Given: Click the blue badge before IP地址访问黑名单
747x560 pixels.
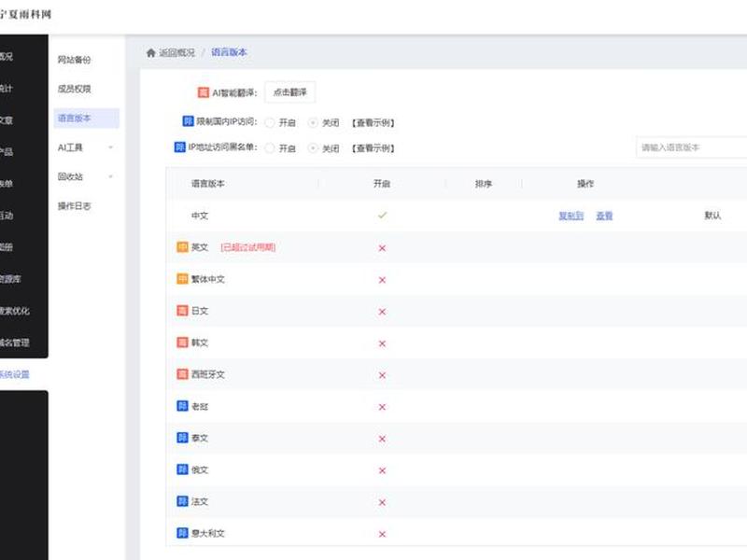Looking at the screenshot, I should coord(179,147).
